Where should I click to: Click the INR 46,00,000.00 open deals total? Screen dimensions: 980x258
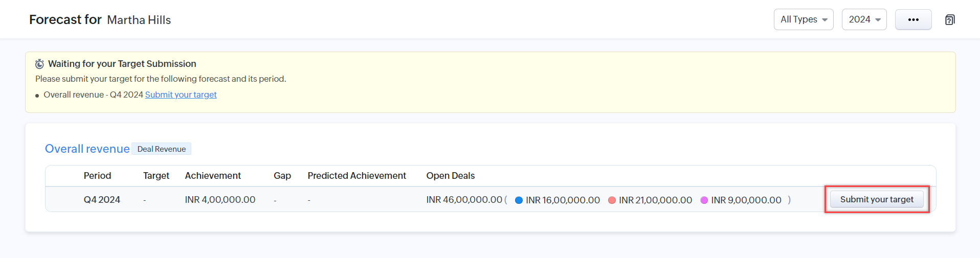[x=464, y=200]
